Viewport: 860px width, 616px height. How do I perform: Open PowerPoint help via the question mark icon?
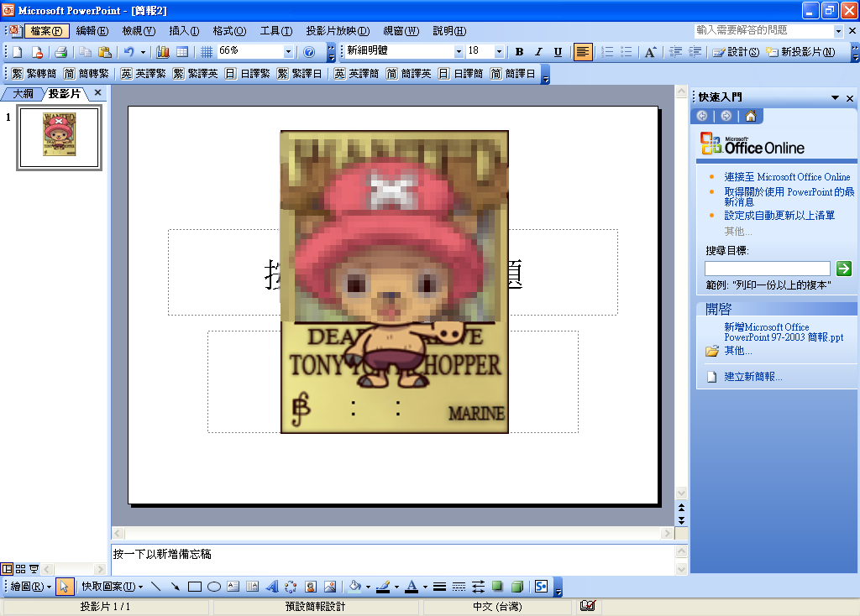(x=309, y=52)
